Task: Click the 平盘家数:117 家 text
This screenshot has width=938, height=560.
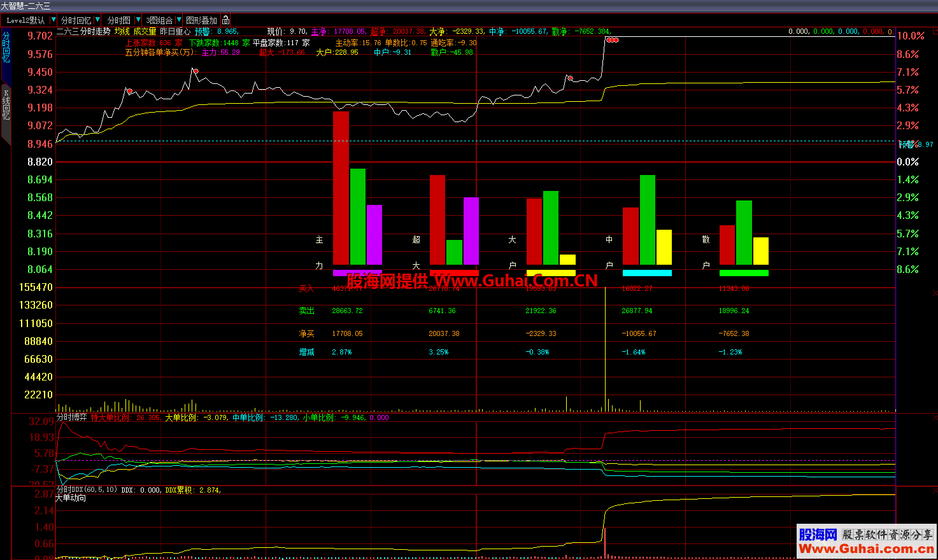Action: [281, 43]
